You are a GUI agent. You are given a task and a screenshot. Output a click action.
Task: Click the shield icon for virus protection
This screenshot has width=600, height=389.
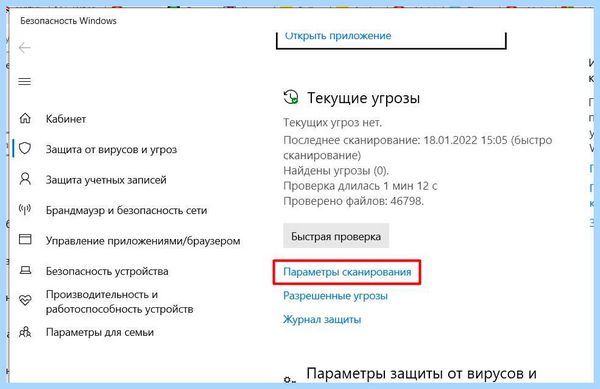25,148
